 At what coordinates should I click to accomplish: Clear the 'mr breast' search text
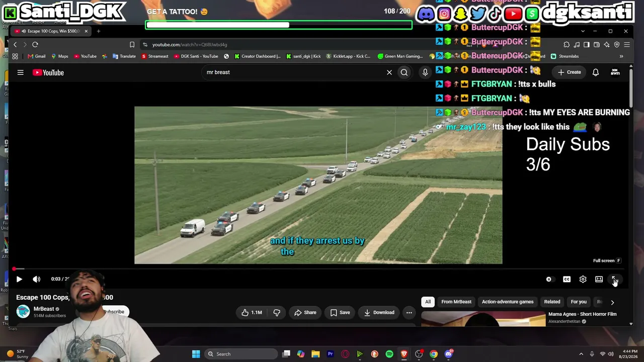click(389, 72)
